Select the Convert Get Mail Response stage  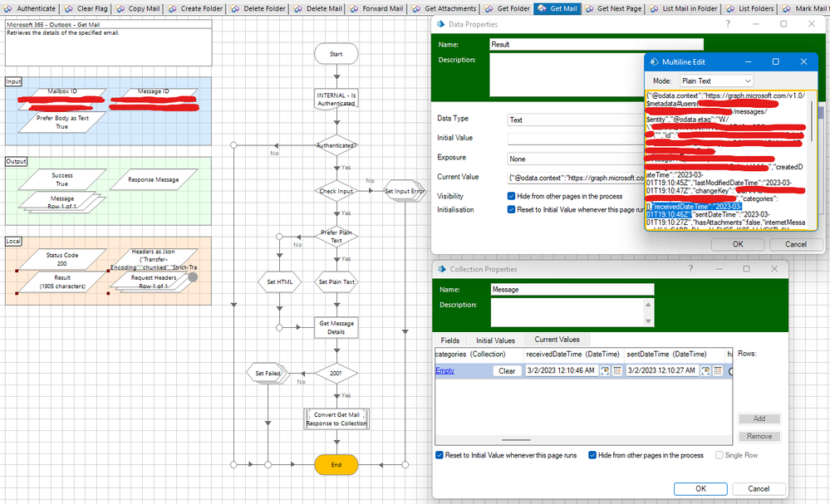coord(336,418)
